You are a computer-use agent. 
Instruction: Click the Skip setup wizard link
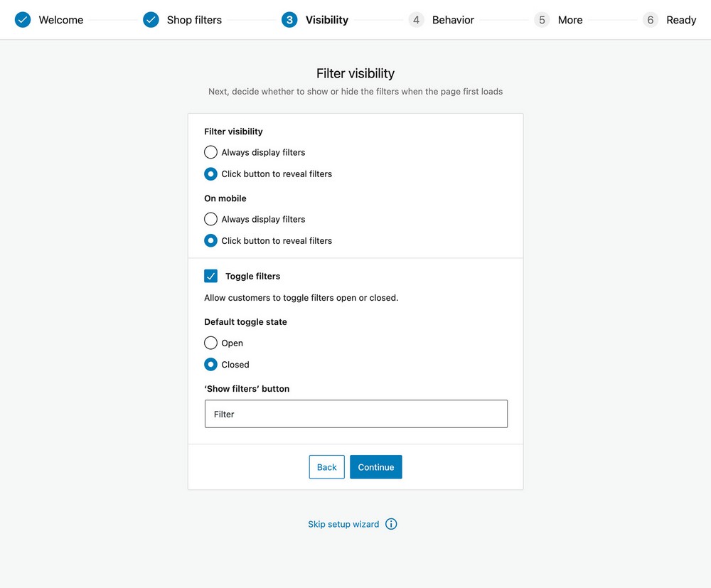343,524
